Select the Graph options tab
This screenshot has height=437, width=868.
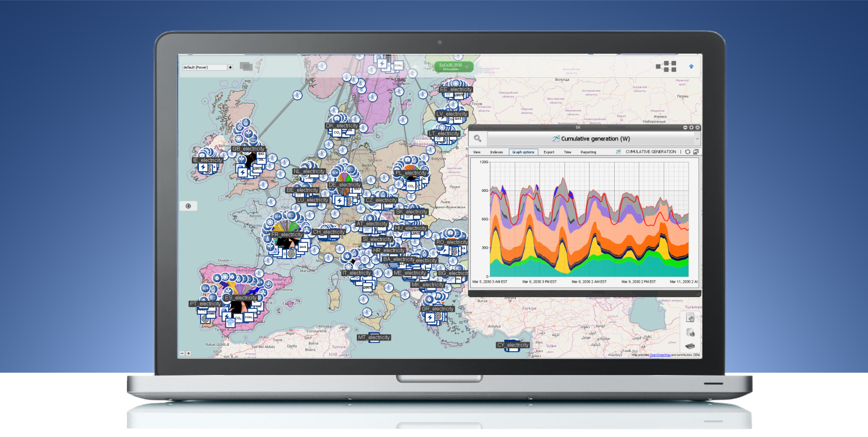click(x=523, y=152)
